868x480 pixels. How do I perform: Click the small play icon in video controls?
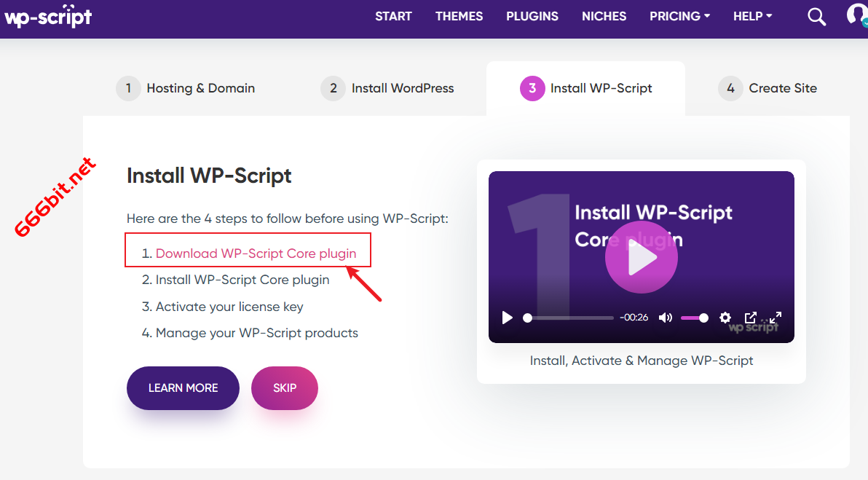click(507, 318)
